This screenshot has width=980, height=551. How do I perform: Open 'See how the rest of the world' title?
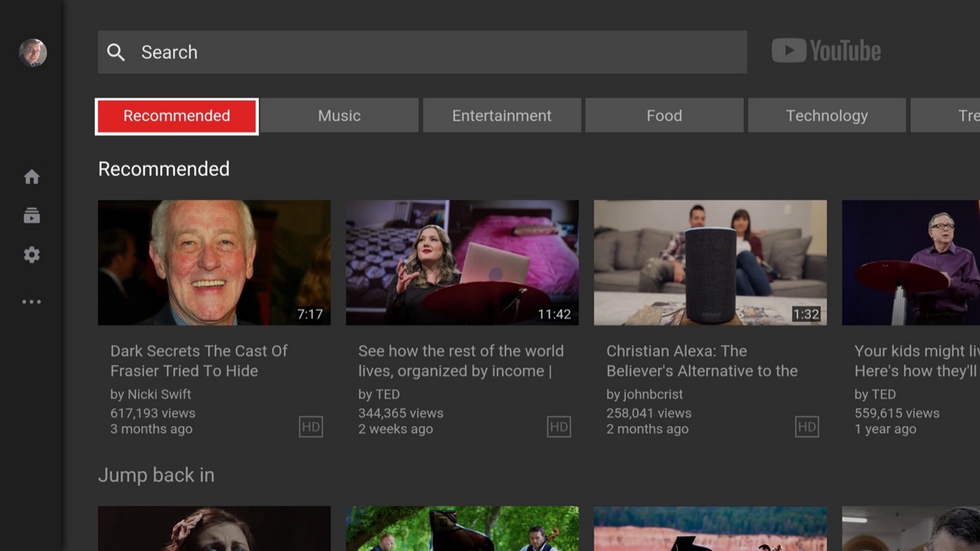(x=460, y=361)
